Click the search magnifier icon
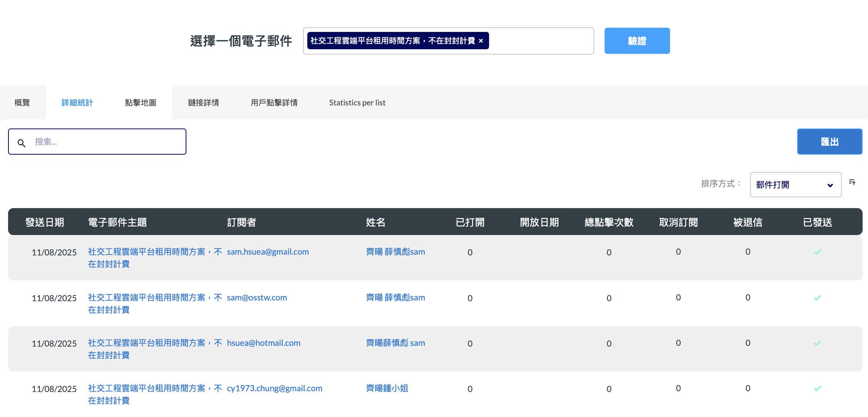 [22, 143]
